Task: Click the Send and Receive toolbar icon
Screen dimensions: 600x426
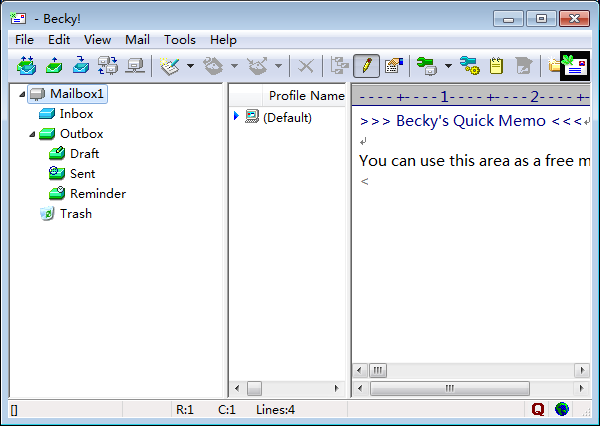Action: click(x=26, y=65)
